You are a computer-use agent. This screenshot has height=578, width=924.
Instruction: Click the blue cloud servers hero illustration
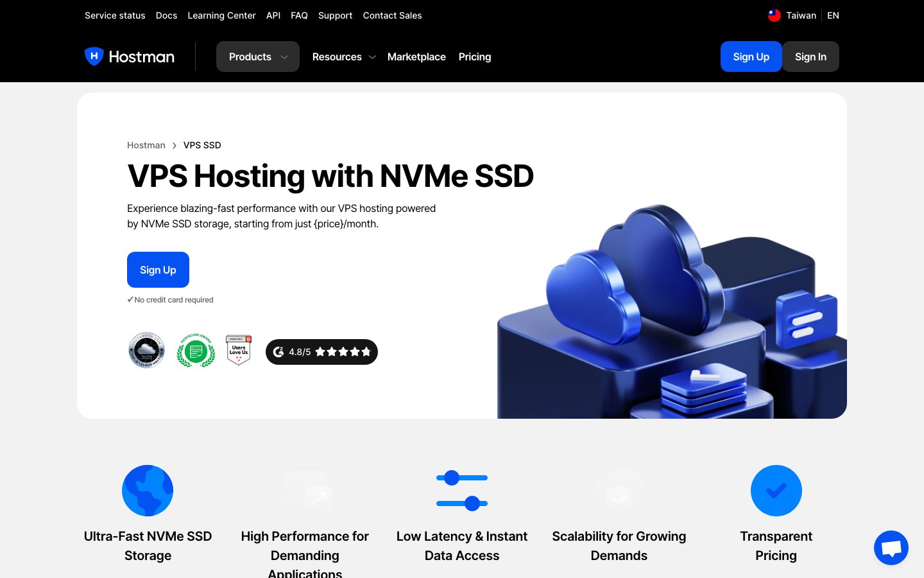click(x=672, y=311)
